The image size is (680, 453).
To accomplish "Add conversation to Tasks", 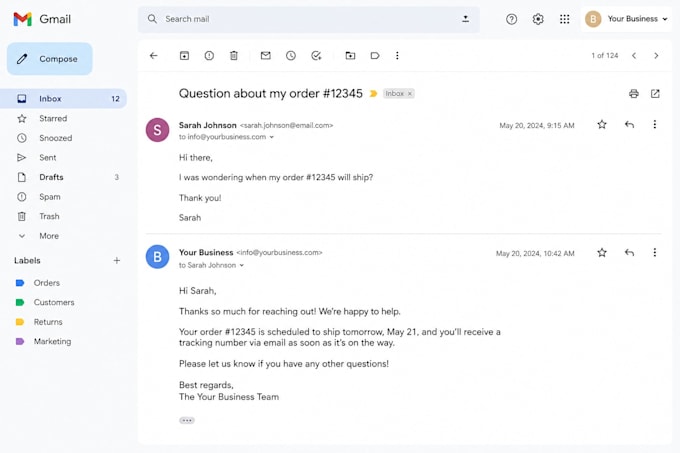I will pos(316,55).
